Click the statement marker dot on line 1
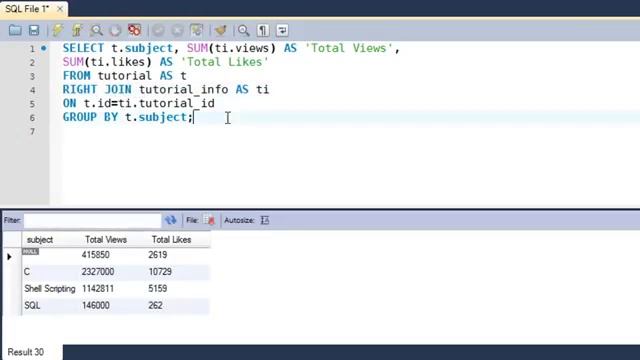640x360 pixels. (44, 48)
